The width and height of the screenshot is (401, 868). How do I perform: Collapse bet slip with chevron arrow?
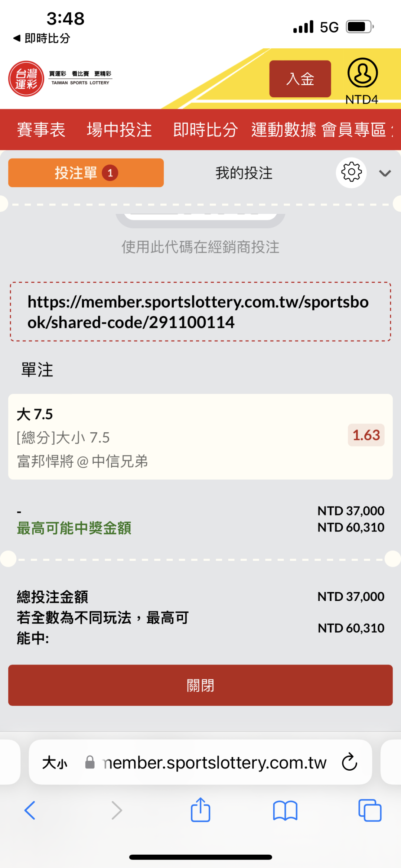tap(385, 173)
